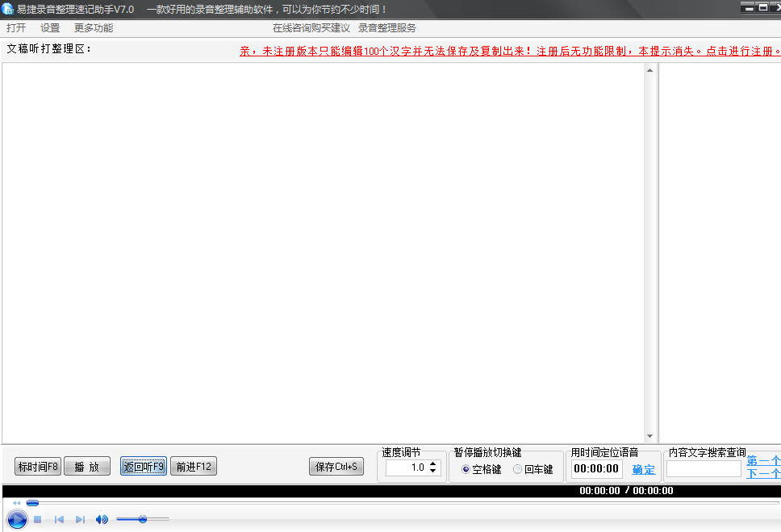The image size is (781, 532).
Task: Open the 更多功能 menu
Action: click(x=91, y=27)
